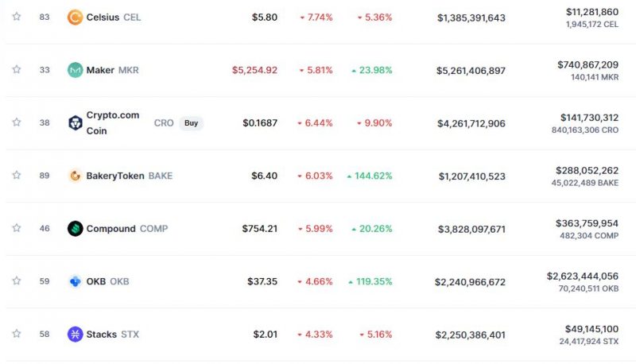Viewport: 636px width, 364px height.
Task: Open the Maker coin name link
Action: [100, 70]
